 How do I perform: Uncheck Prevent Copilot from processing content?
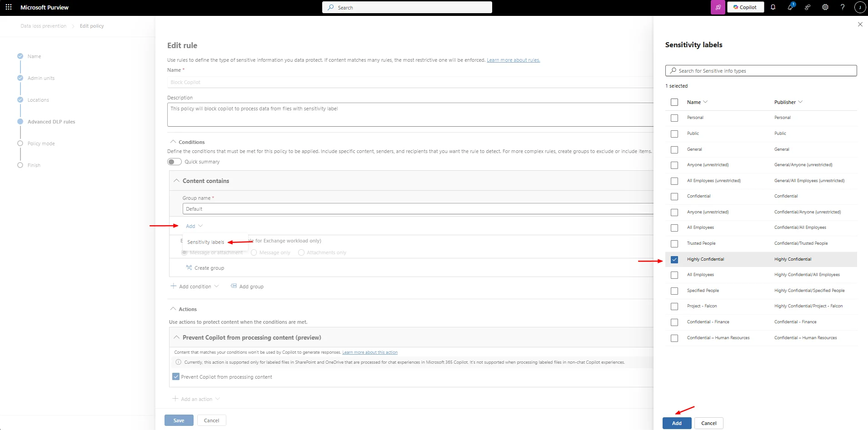[176, 376]
